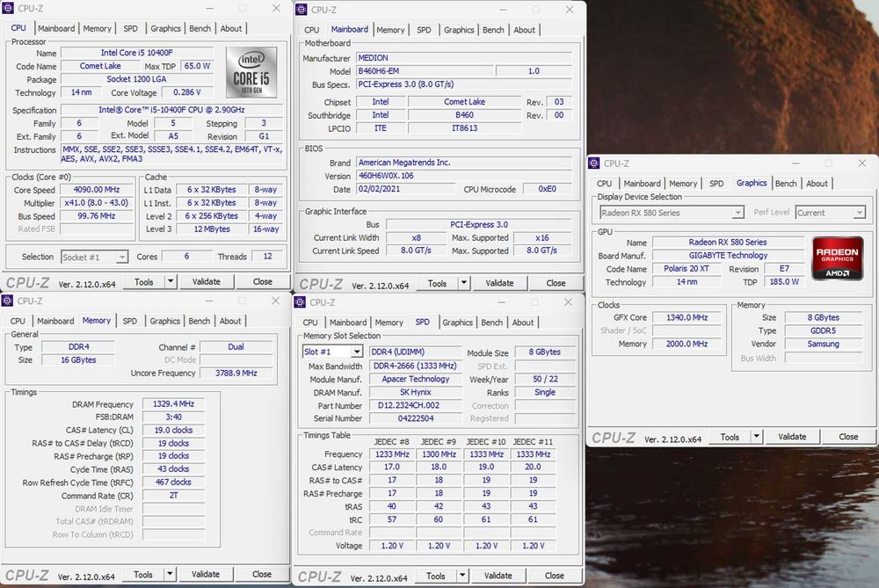
Task: Click the Part Number D12.2324CH.002 field
Action: [416, 405]
